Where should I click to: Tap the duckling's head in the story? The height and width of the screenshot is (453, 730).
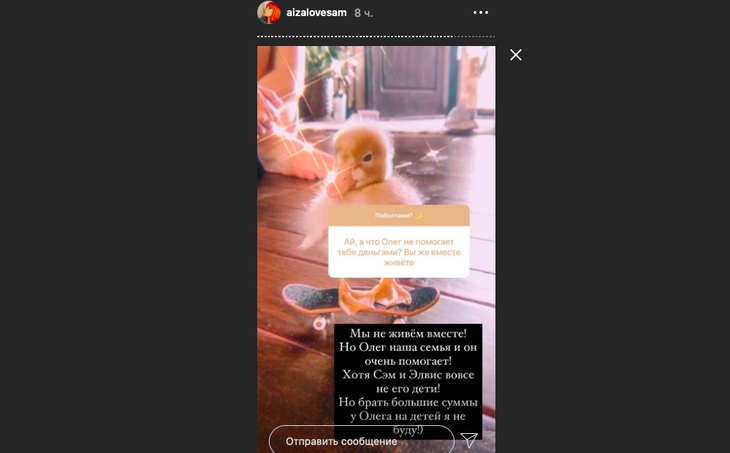point(363,156)
